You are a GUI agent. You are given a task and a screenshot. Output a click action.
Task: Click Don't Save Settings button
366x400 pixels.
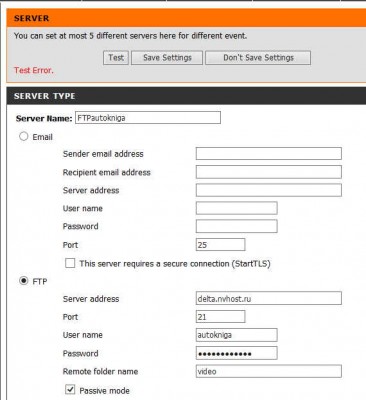(x=258, y=58)
